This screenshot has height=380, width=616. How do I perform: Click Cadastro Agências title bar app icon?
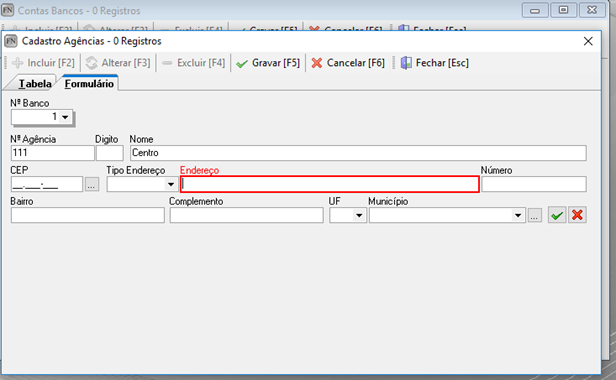tap(11, 41)
